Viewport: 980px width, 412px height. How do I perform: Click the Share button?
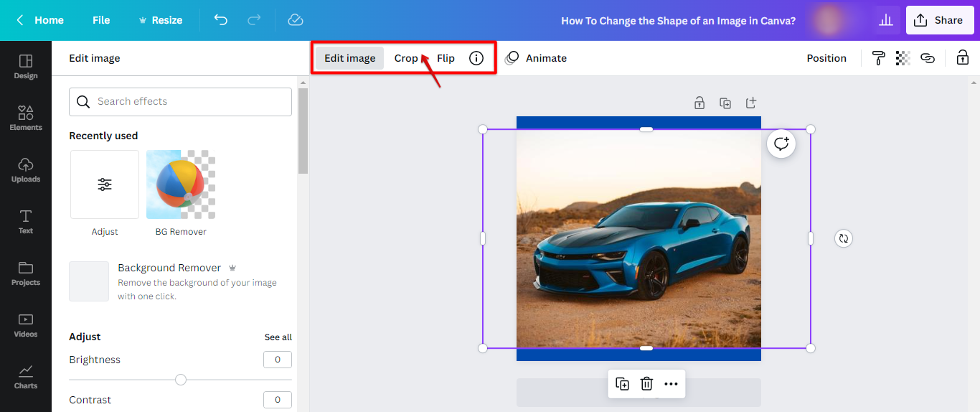pyautogui.click(x=940, y=20)
